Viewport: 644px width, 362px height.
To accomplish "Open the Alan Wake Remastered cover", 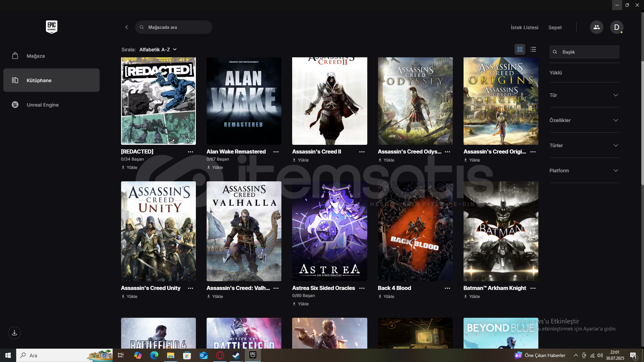I will click(244, 101).
